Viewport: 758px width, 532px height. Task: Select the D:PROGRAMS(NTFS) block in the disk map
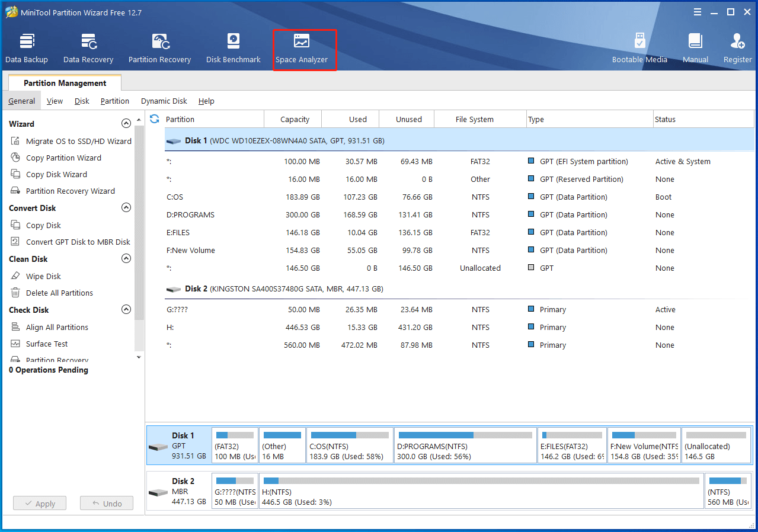click(465, 445)
